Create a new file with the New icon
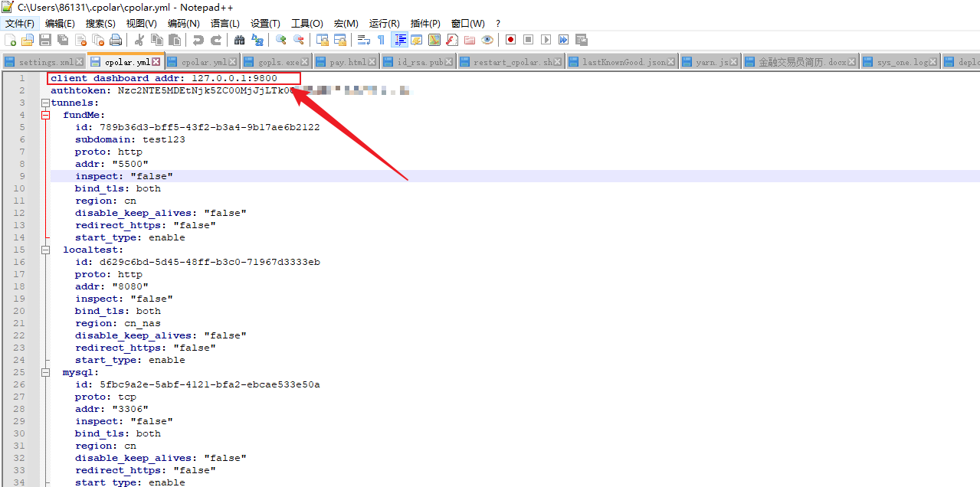 point(10,40)
